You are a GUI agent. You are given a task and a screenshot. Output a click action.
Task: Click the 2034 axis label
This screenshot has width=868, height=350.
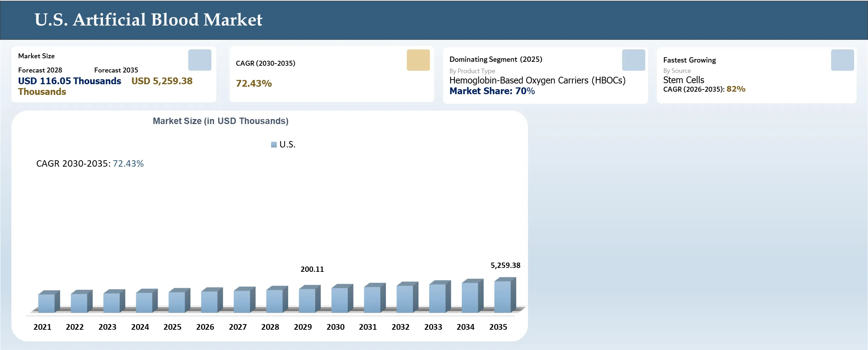tap(465, 327)
